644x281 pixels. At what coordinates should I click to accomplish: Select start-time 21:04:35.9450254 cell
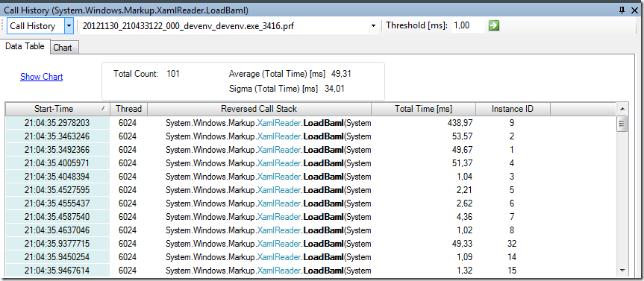click(x=57, y=257)
